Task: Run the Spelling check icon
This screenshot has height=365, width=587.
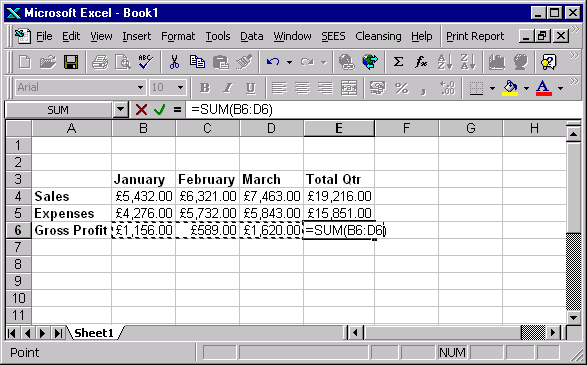Action: [145, 62]
